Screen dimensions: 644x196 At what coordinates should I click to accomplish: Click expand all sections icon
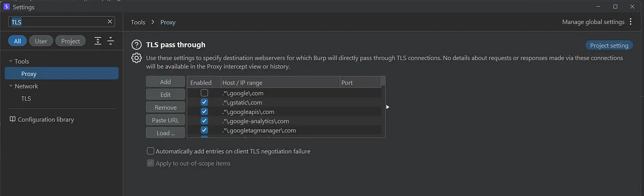pyautogui.click(x=98, y=41)
